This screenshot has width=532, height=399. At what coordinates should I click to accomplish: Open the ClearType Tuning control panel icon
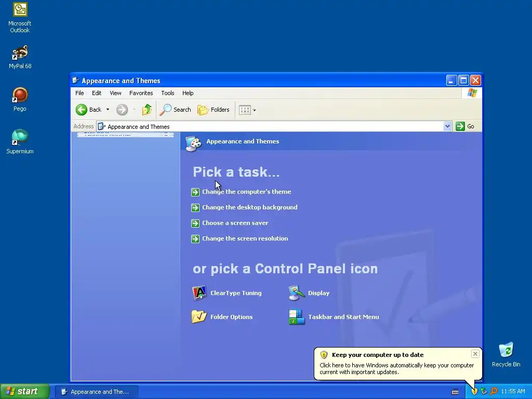[199, 293]
